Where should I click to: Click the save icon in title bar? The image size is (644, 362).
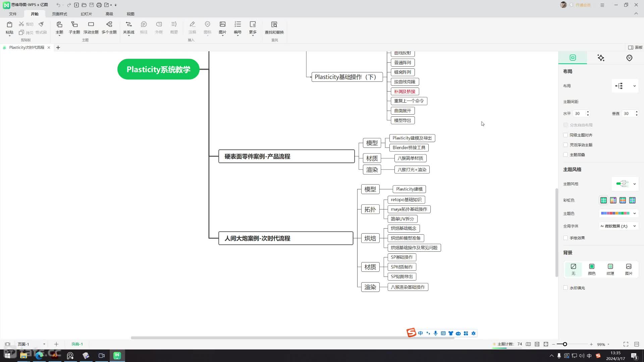pos(91,5)
